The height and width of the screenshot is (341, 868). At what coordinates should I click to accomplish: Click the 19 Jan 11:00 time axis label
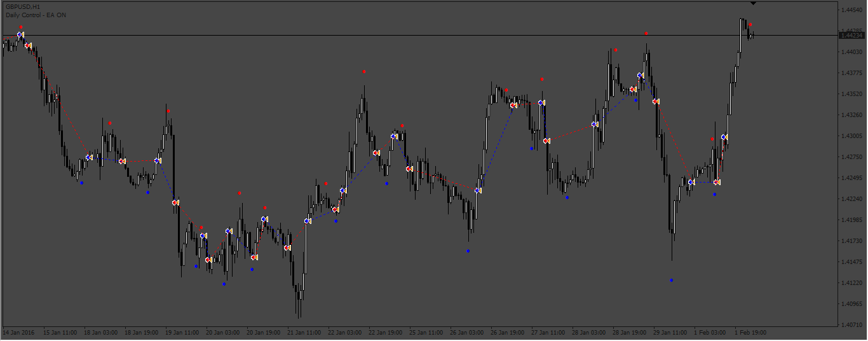[182, 333]
